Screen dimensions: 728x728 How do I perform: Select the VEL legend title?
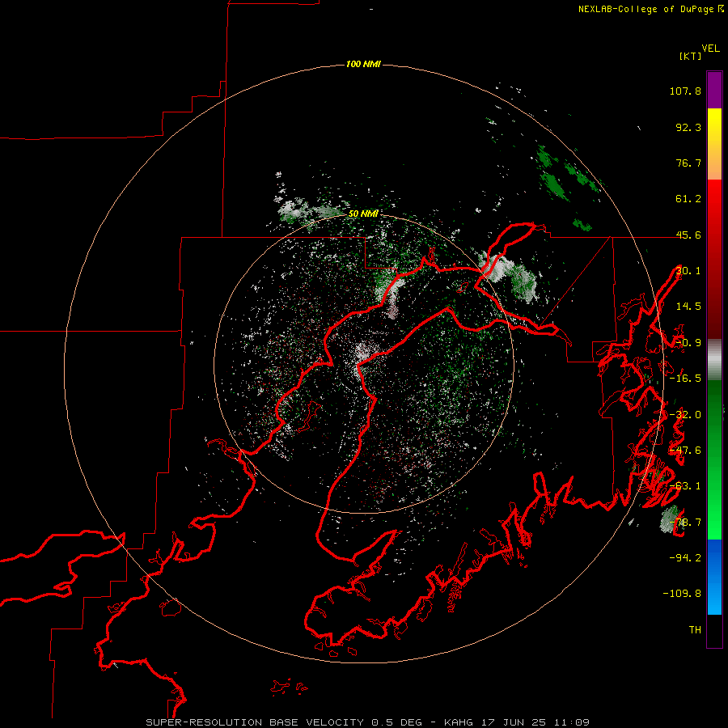tap(710, 49)
